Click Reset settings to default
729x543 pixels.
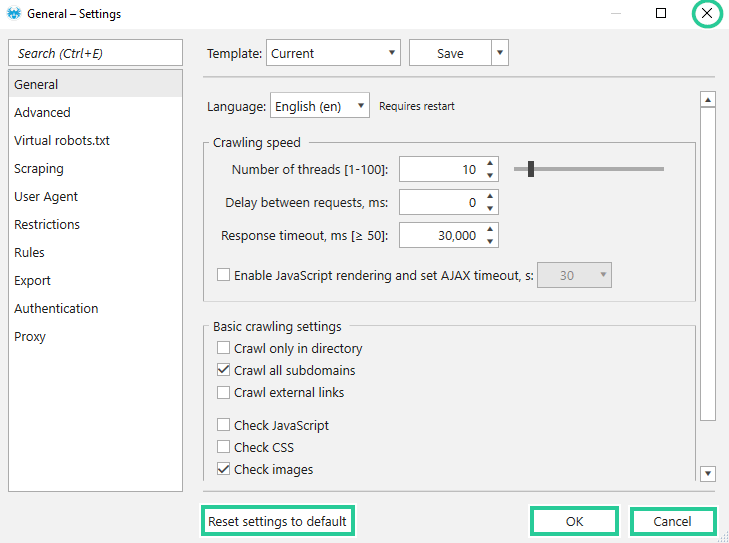tap(278, 521)
